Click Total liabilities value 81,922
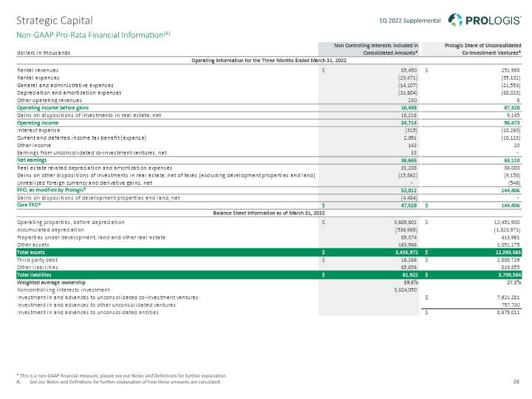 coord(409,275)
